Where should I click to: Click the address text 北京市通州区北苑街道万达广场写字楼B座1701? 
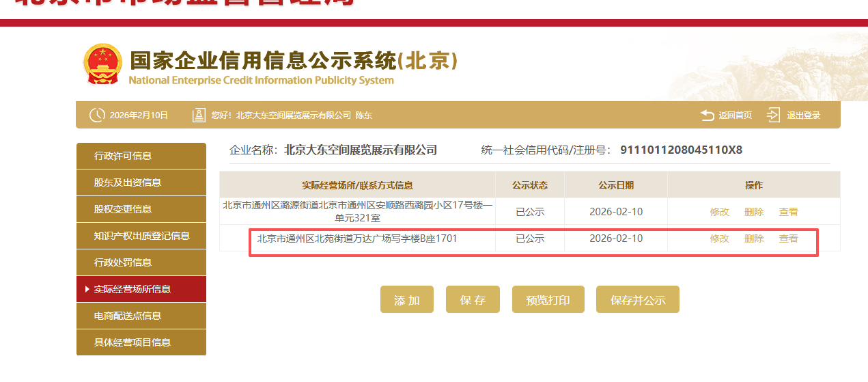point(357,238)
